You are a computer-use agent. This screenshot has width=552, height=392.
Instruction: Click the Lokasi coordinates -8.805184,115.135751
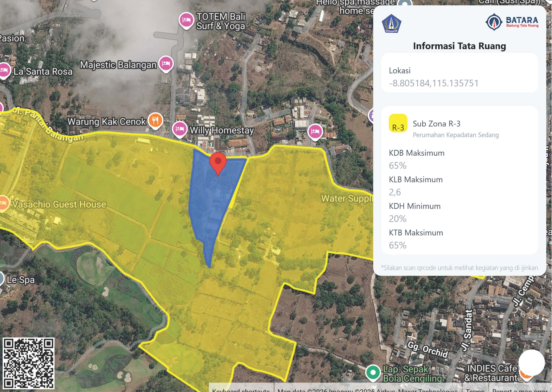pos(434,83)
